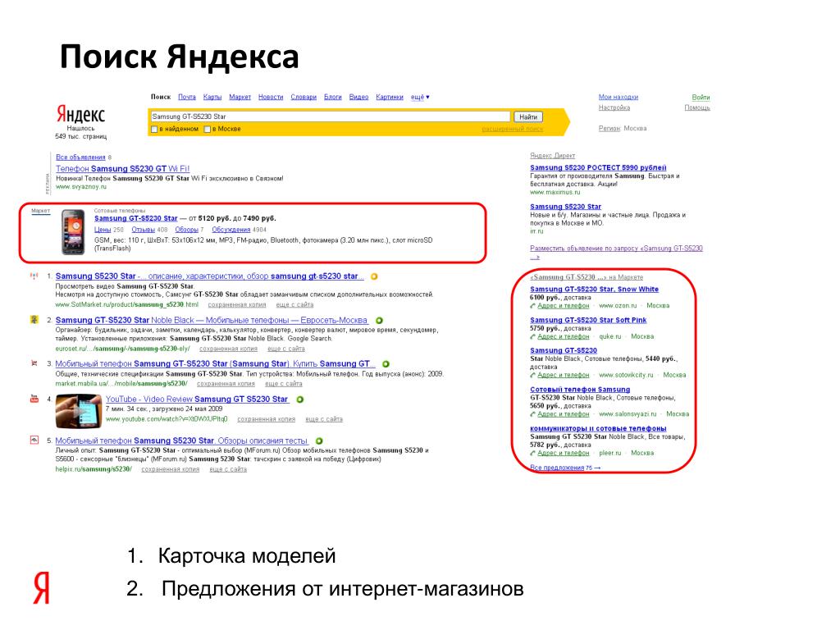Click favicon beside helpix result 5
Screen dimensions: 840x630
[34, 441]
